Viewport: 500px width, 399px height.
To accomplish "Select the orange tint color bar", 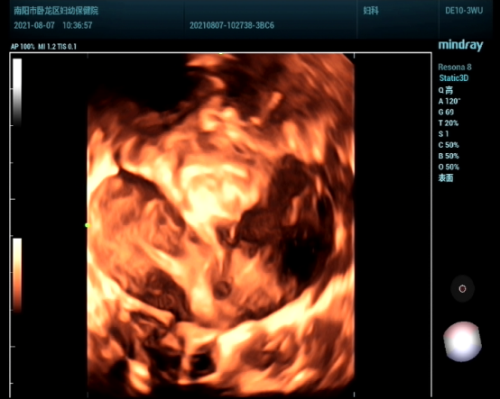I will click(17, 275).
